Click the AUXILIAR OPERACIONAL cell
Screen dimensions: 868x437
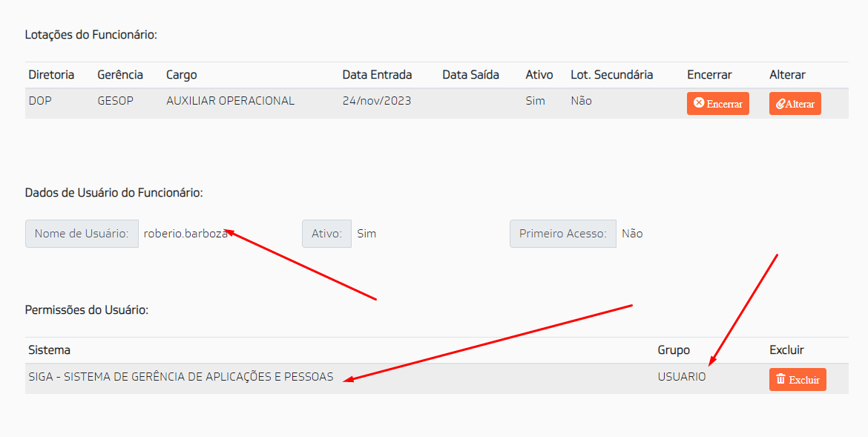(230, 101)
